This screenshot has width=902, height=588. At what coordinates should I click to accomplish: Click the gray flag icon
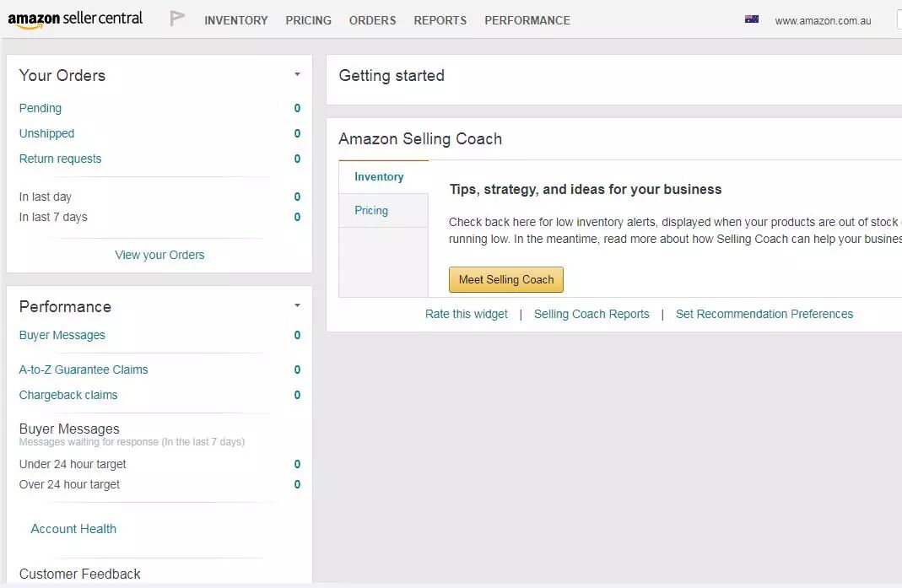click(x=177, y=19)
